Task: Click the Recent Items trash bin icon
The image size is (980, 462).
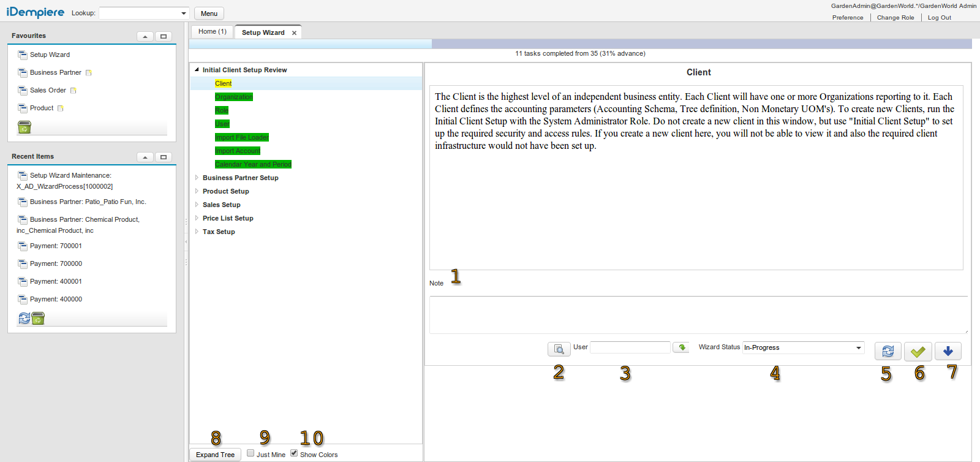Action: tap(38, 319)
